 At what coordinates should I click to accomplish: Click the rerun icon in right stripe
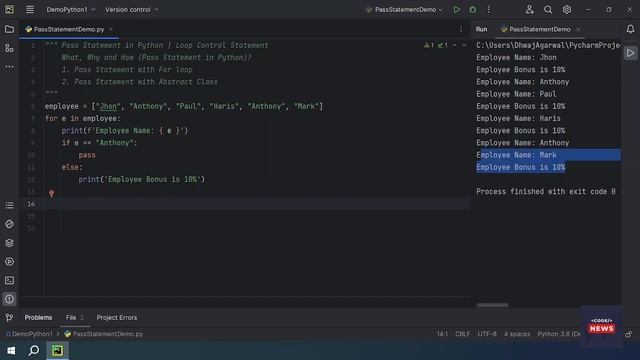631,53
